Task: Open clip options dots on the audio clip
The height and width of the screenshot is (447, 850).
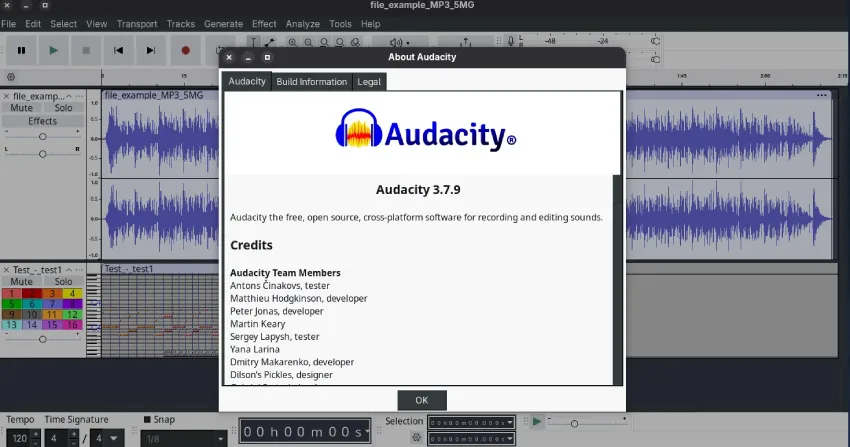Action: coord(822,95)
